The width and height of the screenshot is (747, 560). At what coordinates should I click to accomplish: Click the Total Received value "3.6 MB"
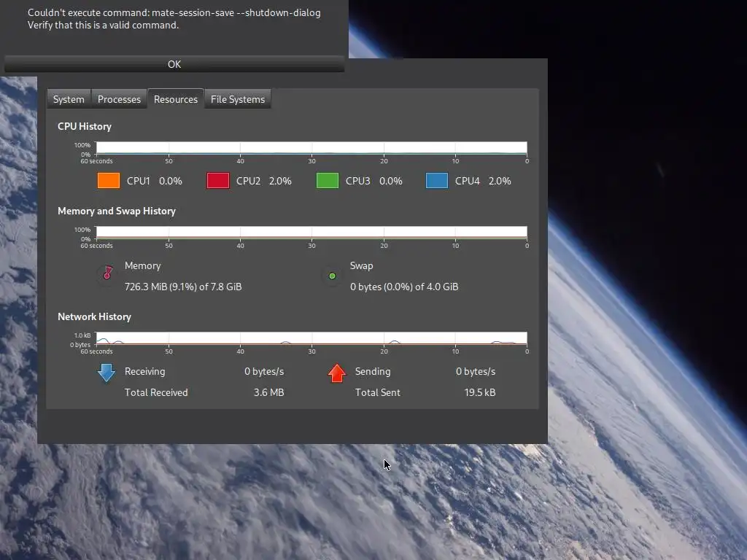(268, 392)
